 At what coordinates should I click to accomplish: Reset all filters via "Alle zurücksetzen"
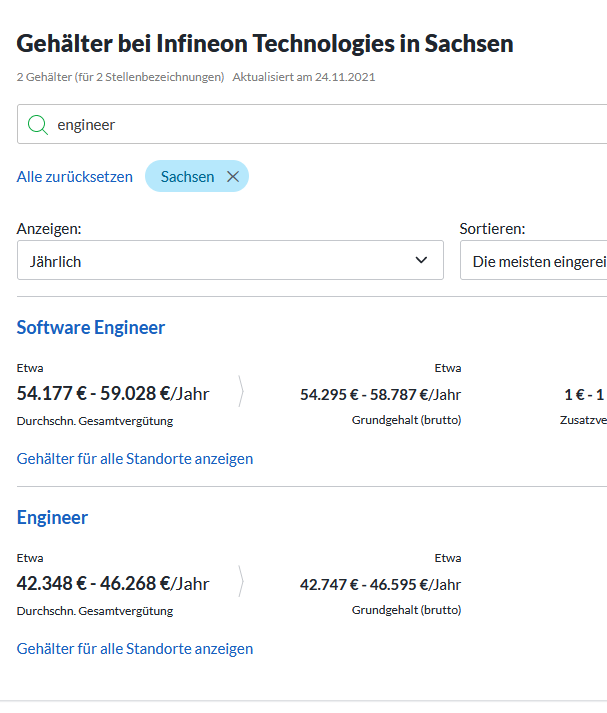pyautogui.click(x=75, y=177)
